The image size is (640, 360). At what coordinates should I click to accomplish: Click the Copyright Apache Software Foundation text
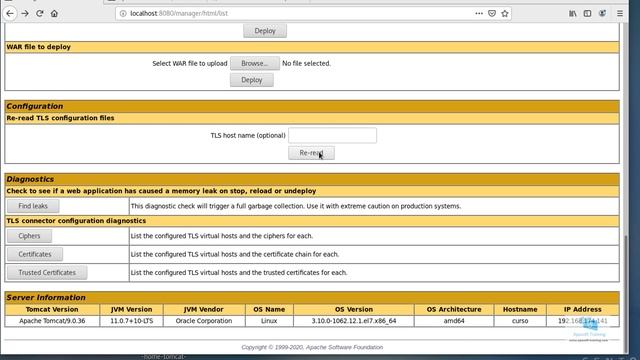[312, 347]
